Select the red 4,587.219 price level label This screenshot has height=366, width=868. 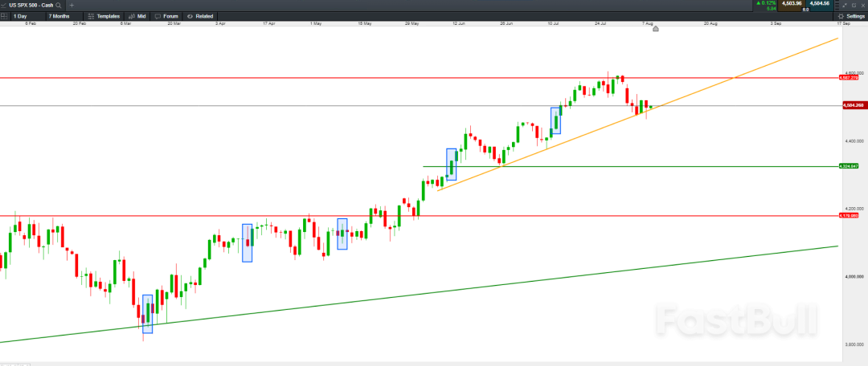click(x=848, y=78)
